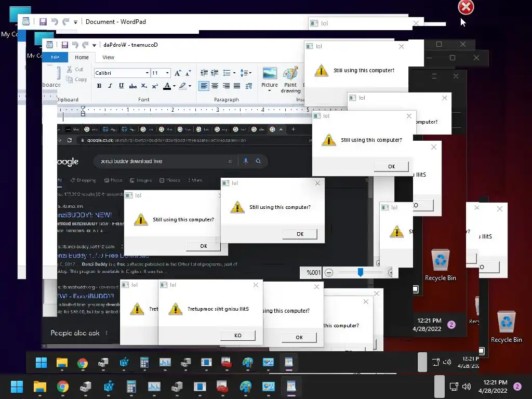Click Redo icon in top Document - WordPad window

point(65,22)
